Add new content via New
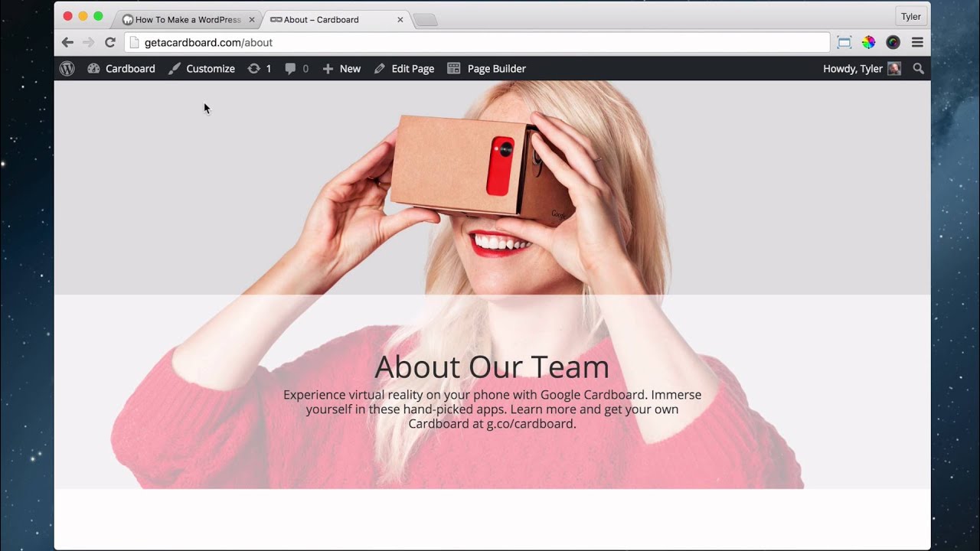Viewport: 980px width, 551px height. [341, 69]
